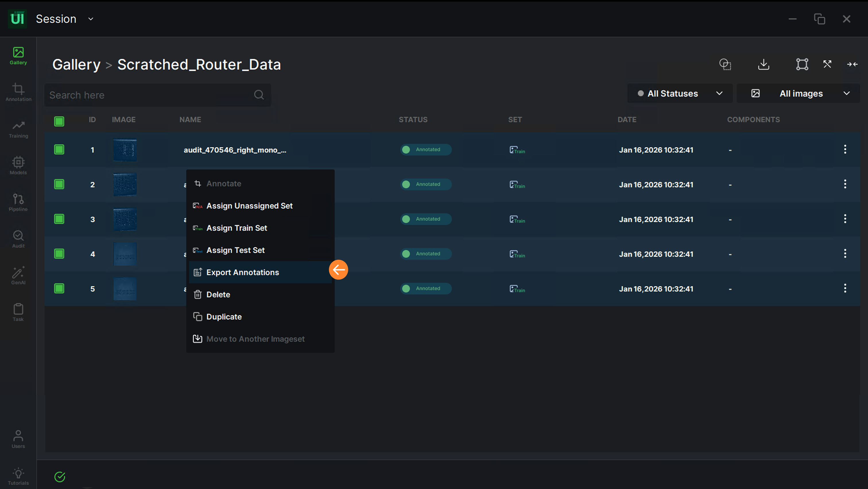868x489 pixels.
Task: Toggle the select-all checkbox in the table header
Action: [59, 121]
